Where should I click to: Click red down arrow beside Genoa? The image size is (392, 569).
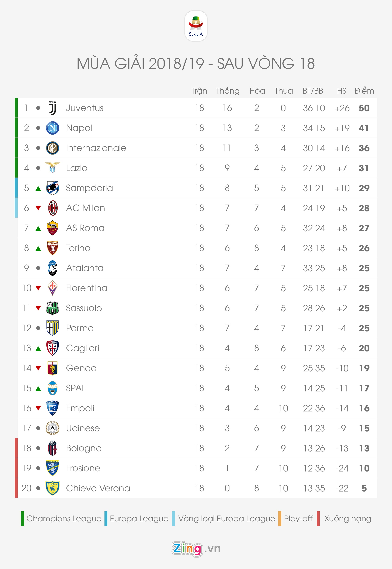pos(38,368)
